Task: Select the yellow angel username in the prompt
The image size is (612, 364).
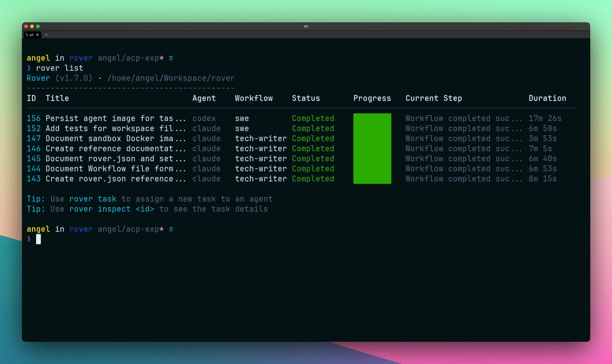Action: tap(38, 58)
